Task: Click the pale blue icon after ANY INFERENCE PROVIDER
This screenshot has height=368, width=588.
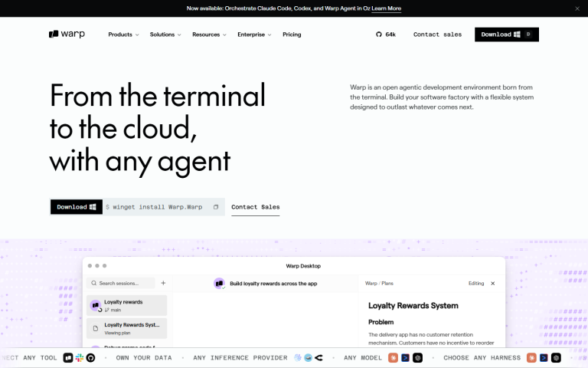Action: click(x=298, y=358)
